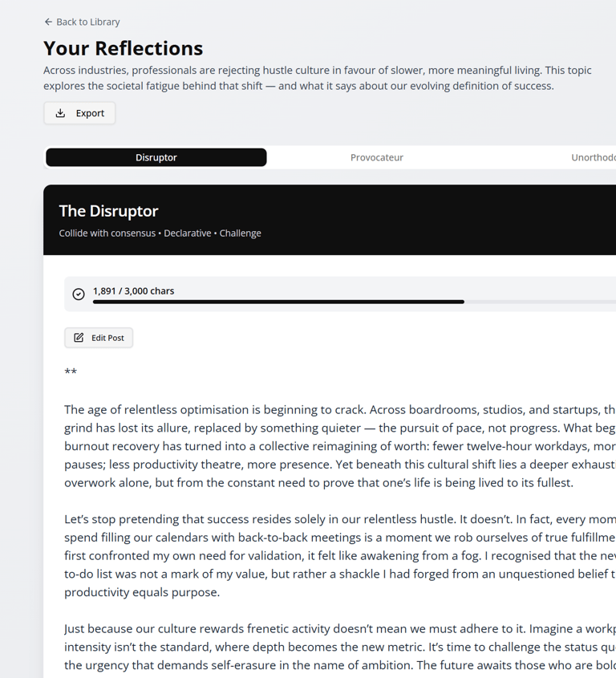The width and height of the screenshot is (616, 678).
Task: Click the 1,891 / 3,000 chars label
Action: [133, 290]
